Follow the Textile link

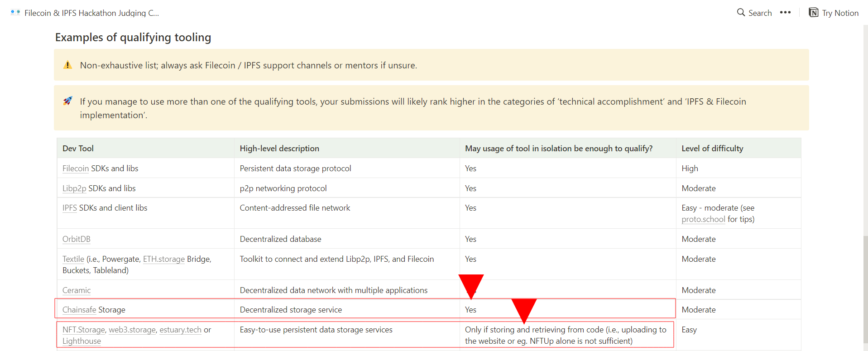73,259
